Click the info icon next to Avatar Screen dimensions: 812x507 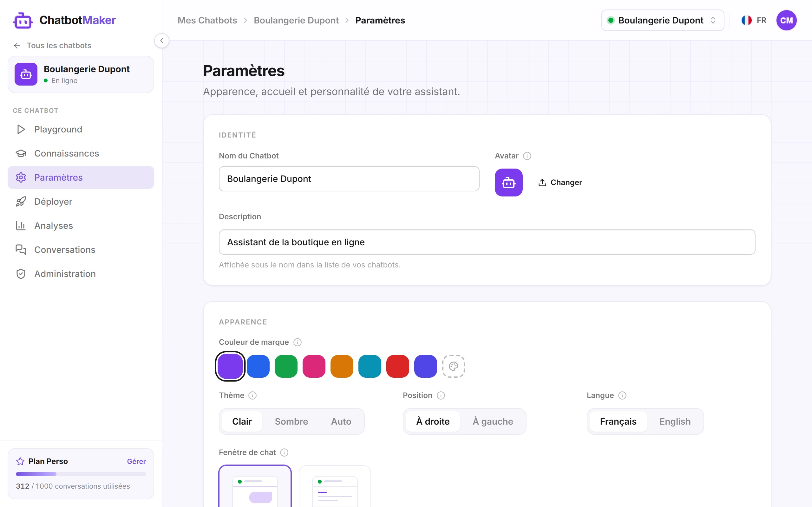[527, 156]
